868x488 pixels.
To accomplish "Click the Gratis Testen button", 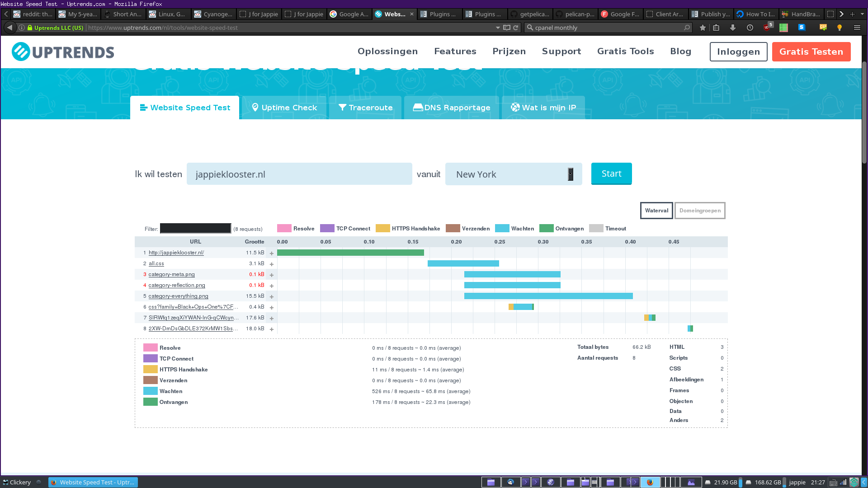I will [x=811, y=52].
